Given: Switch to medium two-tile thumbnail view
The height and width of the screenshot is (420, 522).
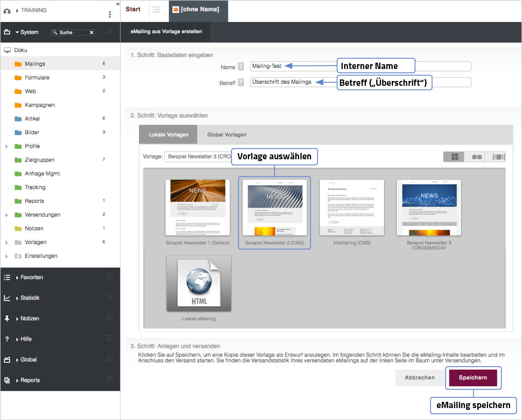Looking at the screenshot, I should 477,157.
